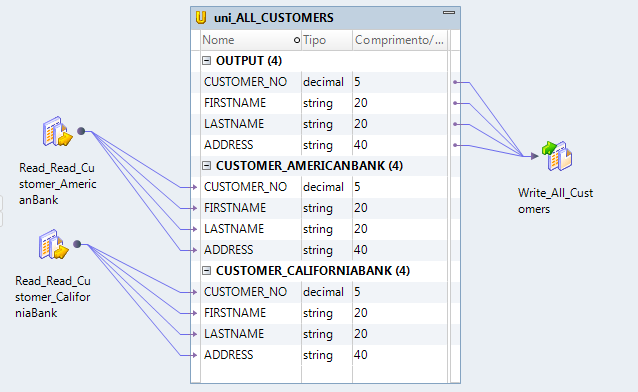Click the CUSTOMER_AMERICANBANK (4) group header label
The width and height of the screenshot is (638, 392).
tap(309, 166)
